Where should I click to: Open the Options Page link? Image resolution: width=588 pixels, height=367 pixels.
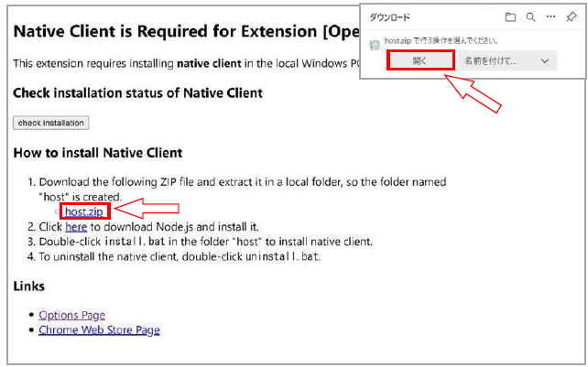tap(71, 315)
